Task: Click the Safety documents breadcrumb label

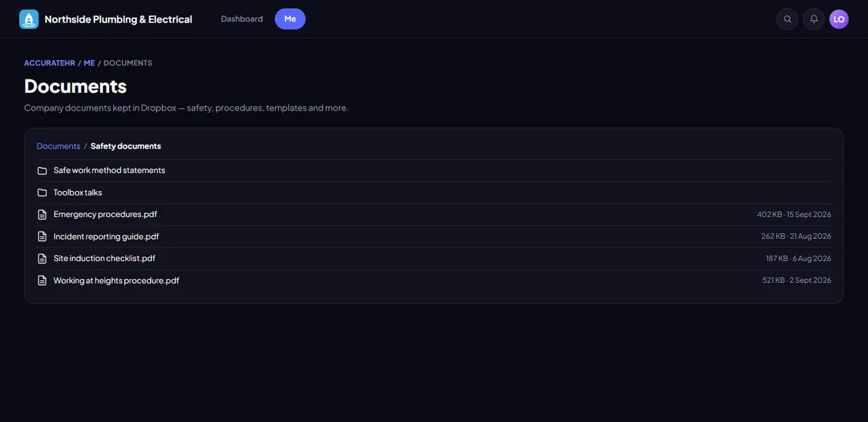Action: pyautogui.click(x=126, y=146)
